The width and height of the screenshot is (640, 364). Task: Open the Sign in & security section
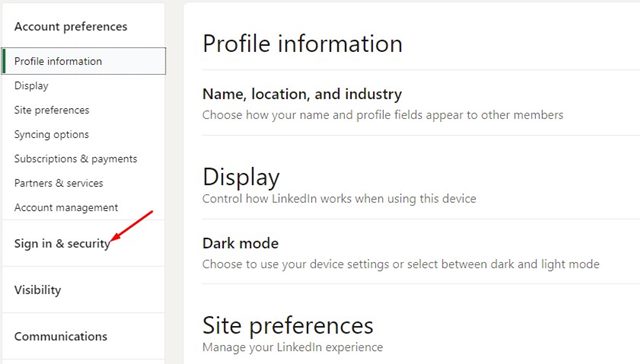(62, 244)
